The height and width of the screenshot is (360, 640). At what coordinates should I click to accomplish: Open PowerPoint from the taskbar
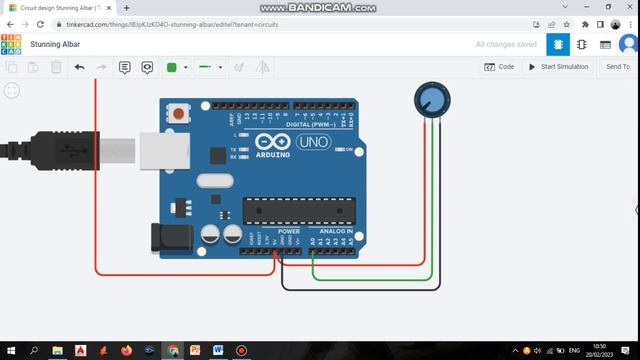point(195,351)
